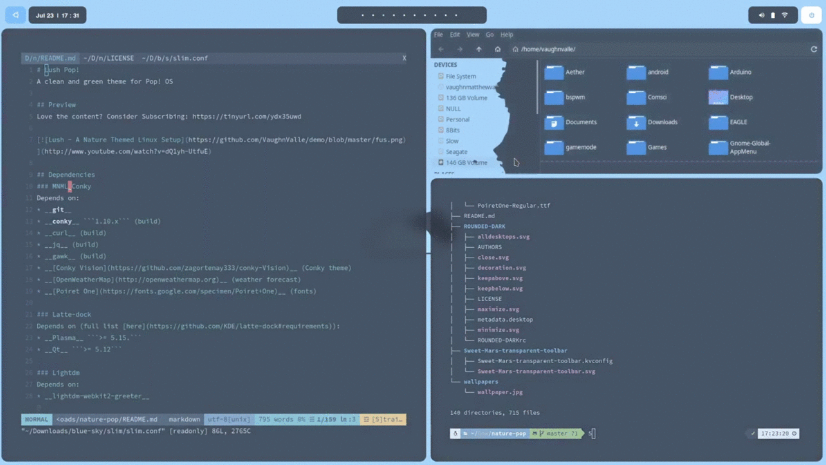Select the Aether folder
Viewport: 826px width, 465px height.
[564, 72]
